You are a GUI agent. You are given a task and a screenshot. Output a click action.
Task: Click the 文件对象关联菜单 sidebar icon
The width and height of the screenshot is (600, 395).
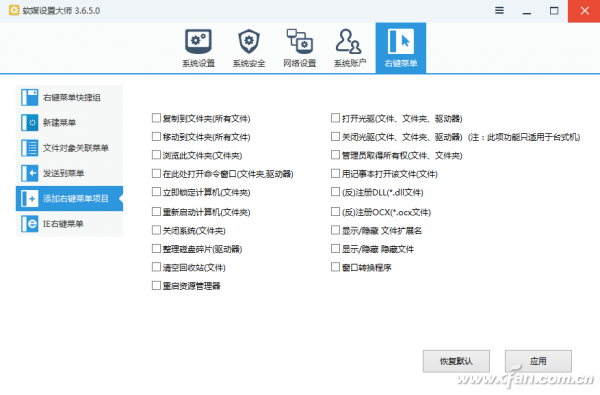(29, 148)
